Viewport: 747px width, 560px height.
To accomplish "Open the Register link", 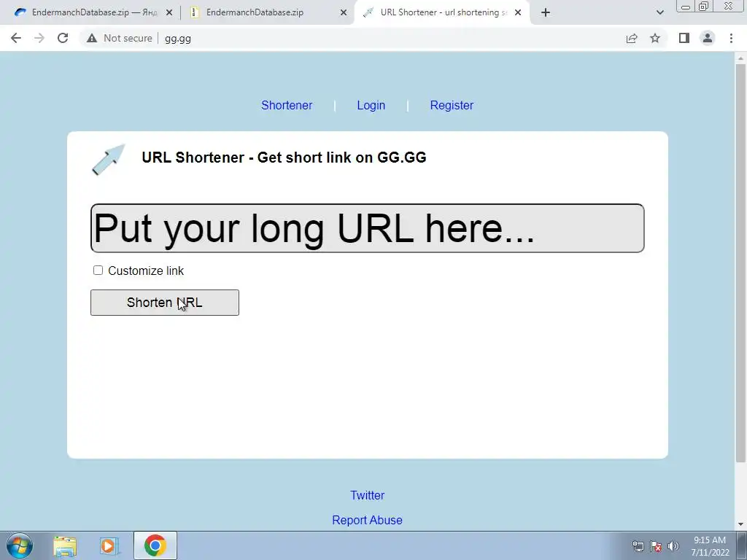I will pyautogui.click(x=452, y=105).
